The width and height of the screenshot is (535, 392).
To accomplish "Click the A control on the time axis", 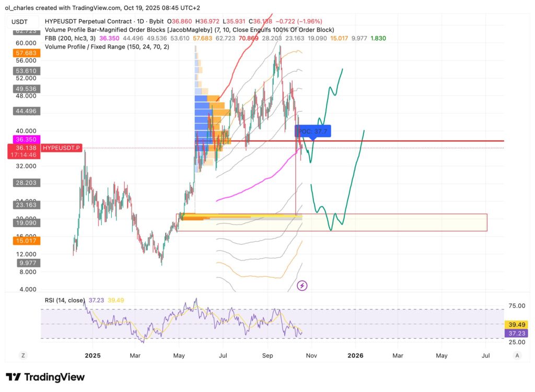I will coord(517,355).
